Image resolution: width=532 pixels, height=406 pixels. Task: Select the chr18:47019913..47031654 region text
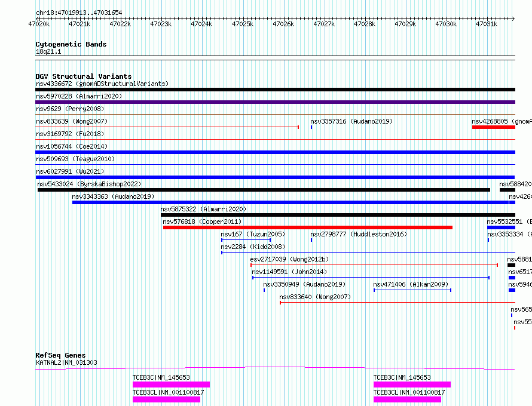pos(79,13)
